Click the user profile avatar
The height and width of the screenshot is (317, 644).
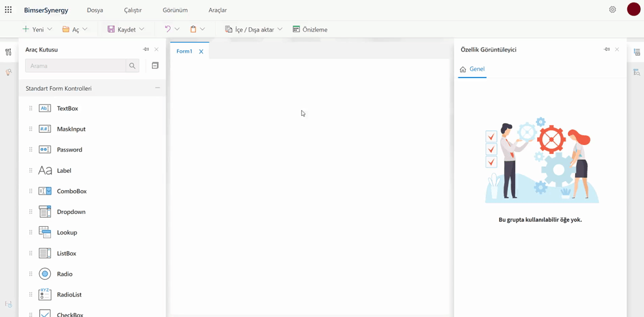coord(633,10)
